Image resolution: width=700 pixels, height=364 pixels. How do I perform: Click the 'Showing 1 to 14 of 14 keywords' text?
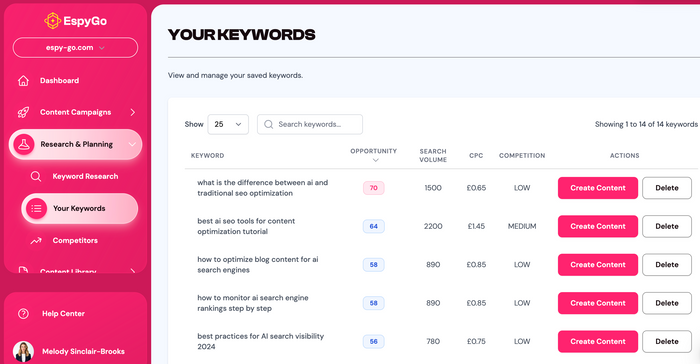[x=646, y=124]
